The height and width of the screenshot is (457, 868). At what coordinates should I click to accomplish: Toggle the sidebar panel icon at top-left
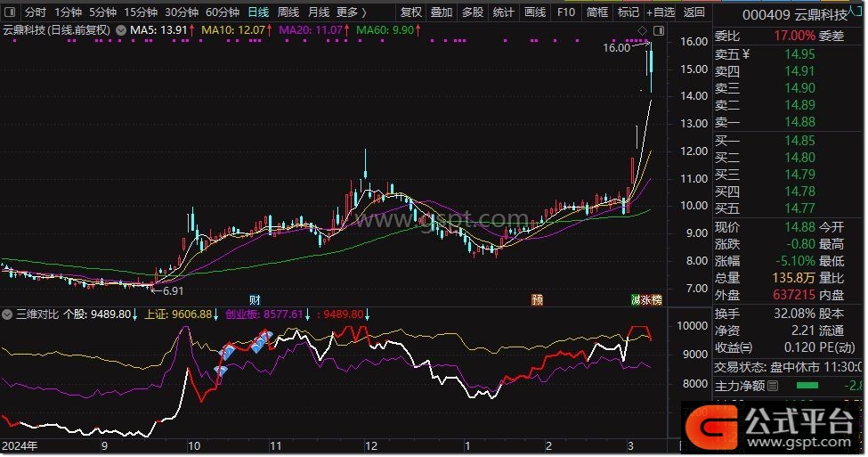click(10, 12)
